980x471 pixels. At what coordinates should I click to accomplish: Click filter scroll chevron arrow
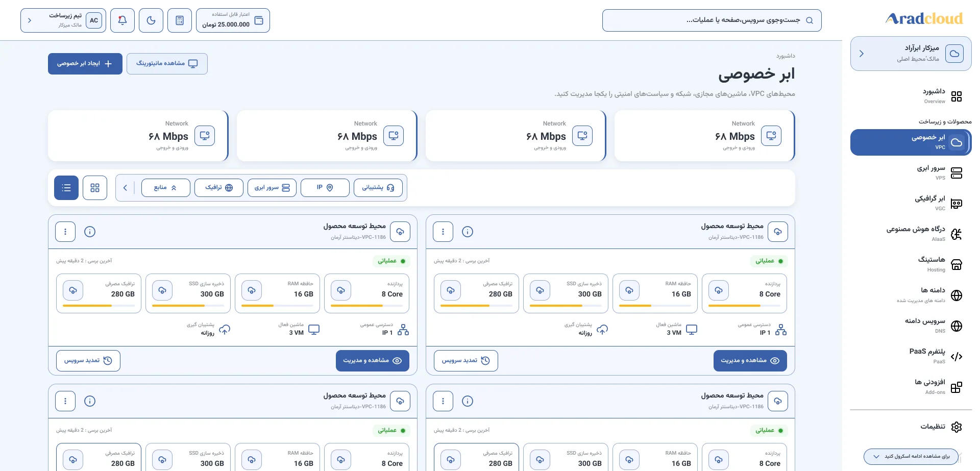[x=126, y=188]
